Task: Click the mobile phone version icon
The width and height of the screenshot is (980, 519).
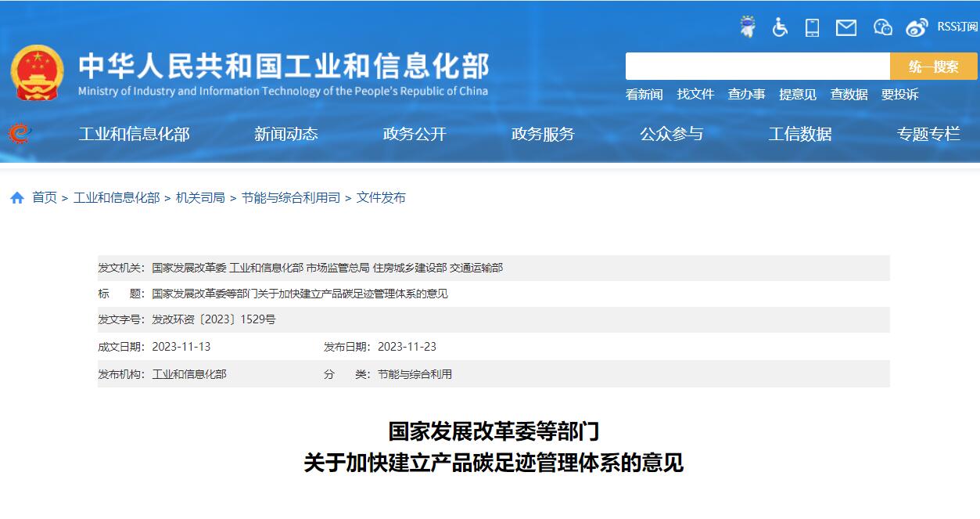Action: tap(812, 27)
